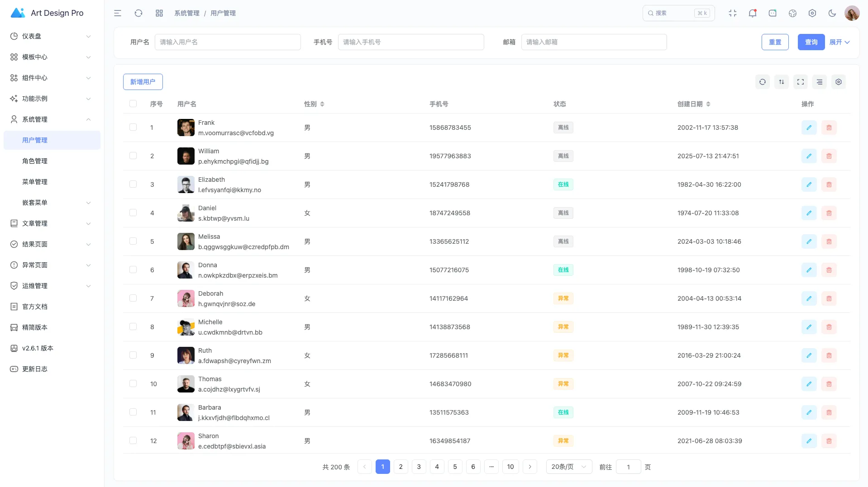
Task: Open table column settings gear icon
Action: [x=838, y=82]
